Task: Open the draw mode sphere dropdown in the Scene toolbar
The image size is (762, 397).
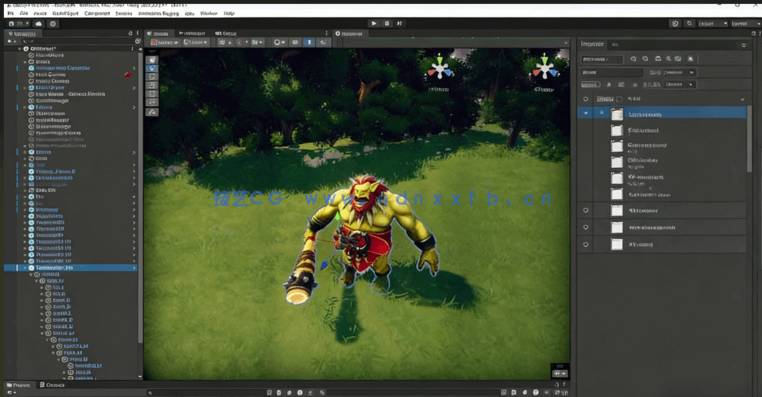Action: 279,42
